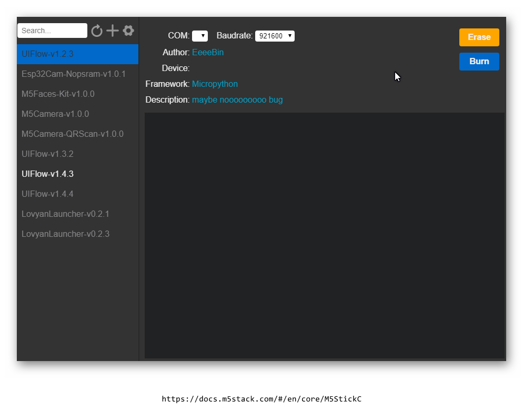Pick UIFlow-v1.4.4 from firmware list
Image resolution: width=523 pixels, height=420 pixels.
(47, 194)
